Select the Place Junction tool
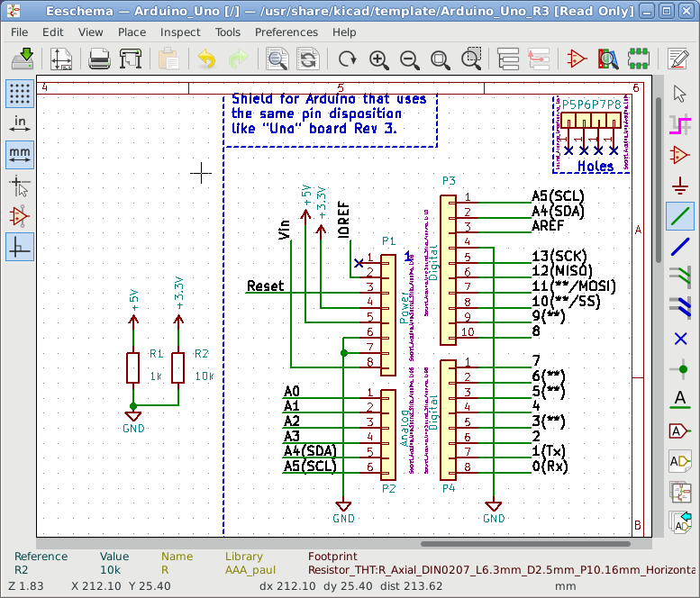Screen dimensions: 700x598 pos(680,369)
